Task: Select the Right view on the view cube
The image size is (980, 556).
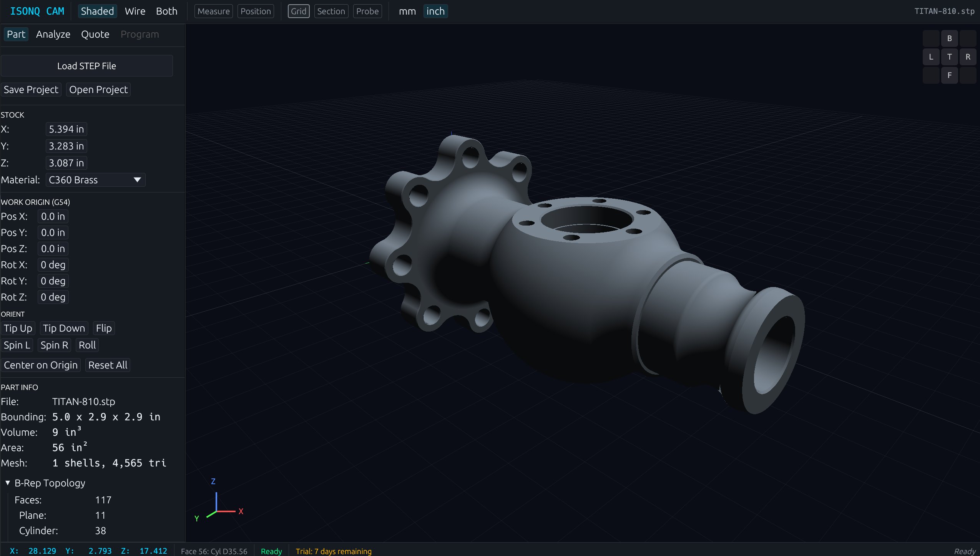Action: point(969,56)
